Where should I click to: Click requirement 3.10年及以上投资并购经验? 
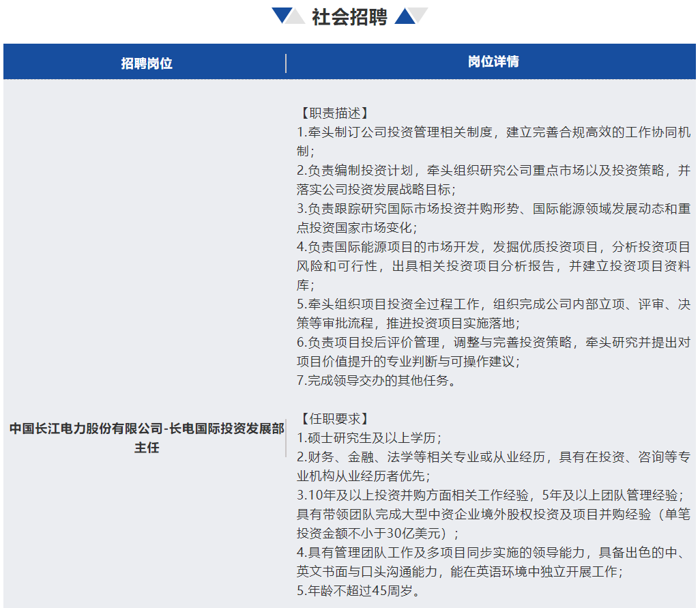[x=493, y=514]
